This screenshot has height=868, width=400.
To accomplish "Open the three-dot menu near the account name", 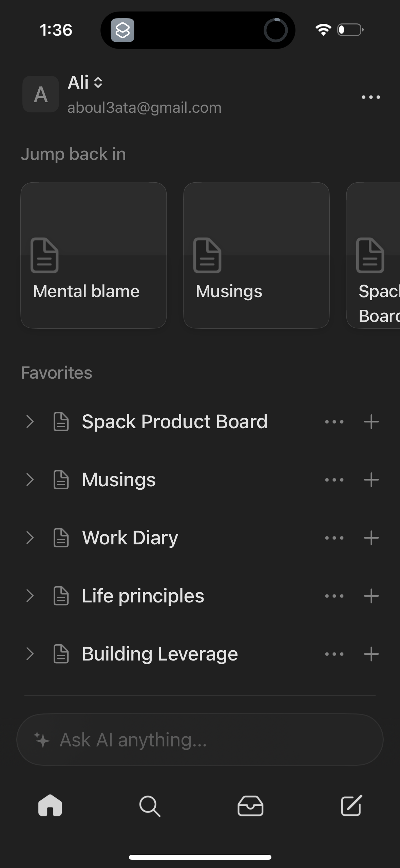I will pyautogui.click(x=370, y=97).
